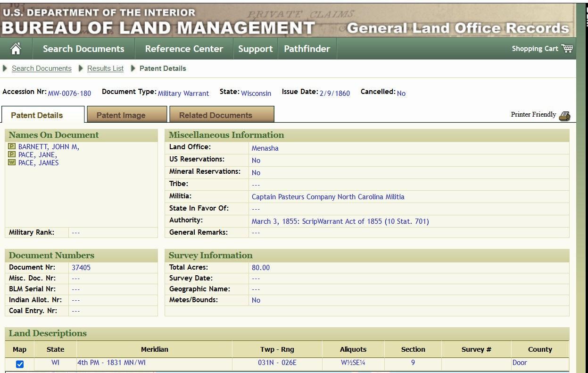Click the Menasha land office value

(x=265, y=148)
